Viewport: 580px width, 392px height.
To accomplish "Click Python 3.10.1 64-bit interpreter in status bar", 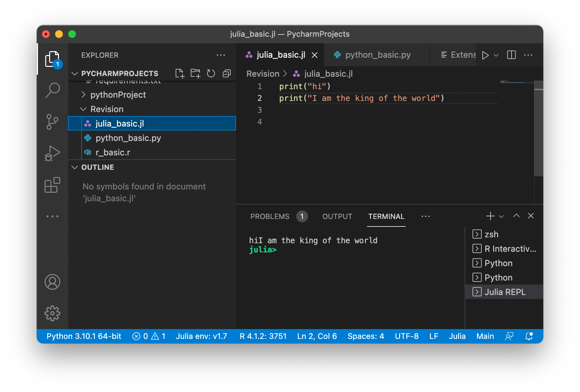I will pos(84,336).
